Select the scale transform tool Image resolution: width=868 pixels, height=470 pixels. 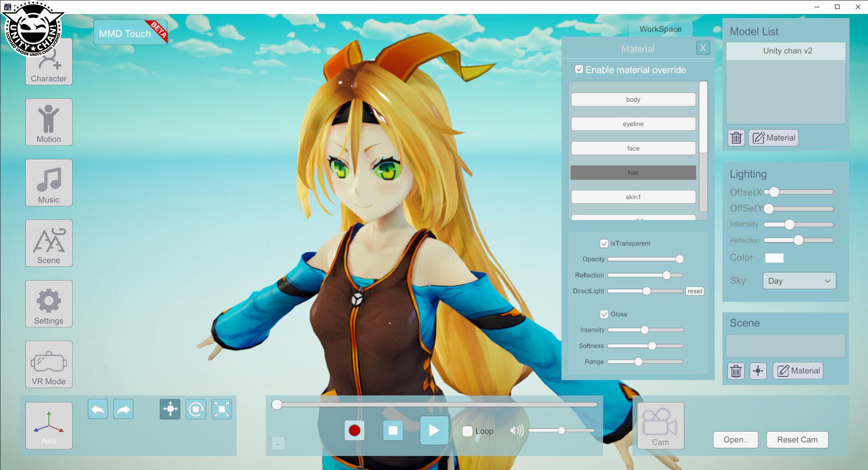221,409
